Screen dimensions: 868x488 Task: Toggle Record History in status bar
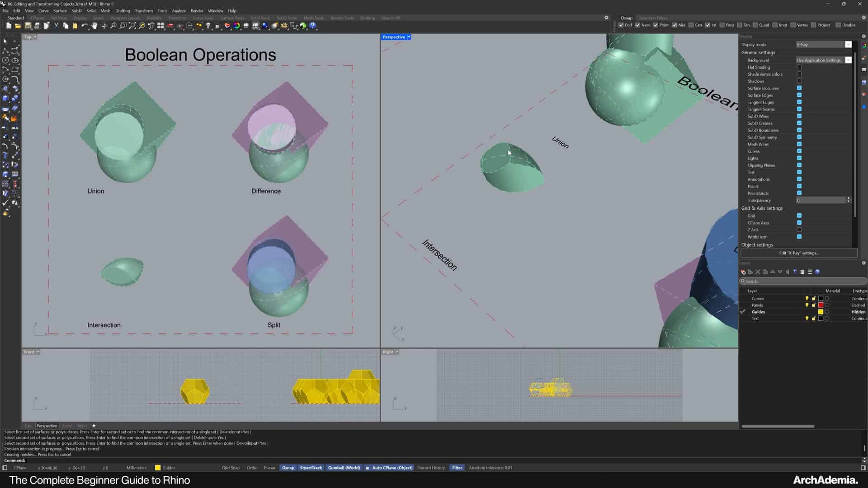coord(431,468)
